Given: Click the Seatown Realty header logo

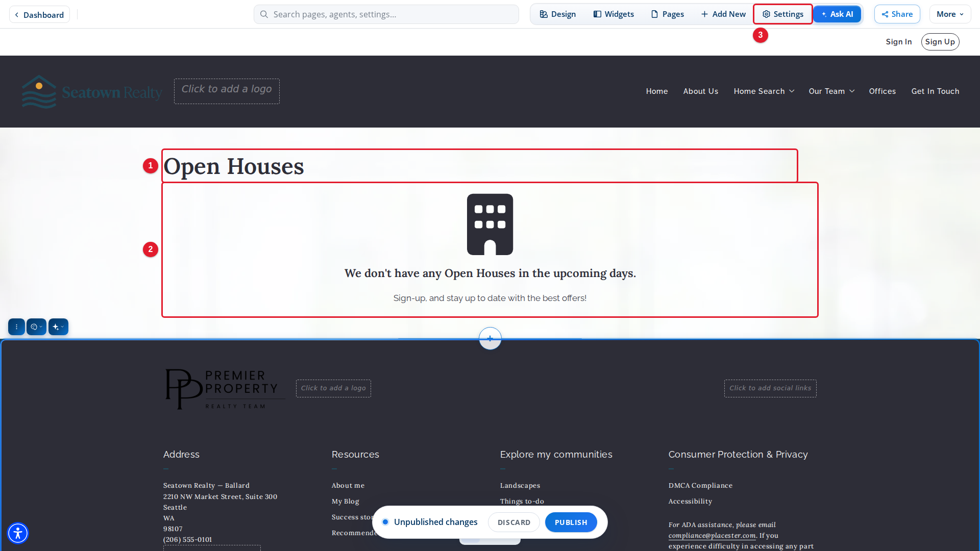Looking at the screenshot, I should pos(92,92).
